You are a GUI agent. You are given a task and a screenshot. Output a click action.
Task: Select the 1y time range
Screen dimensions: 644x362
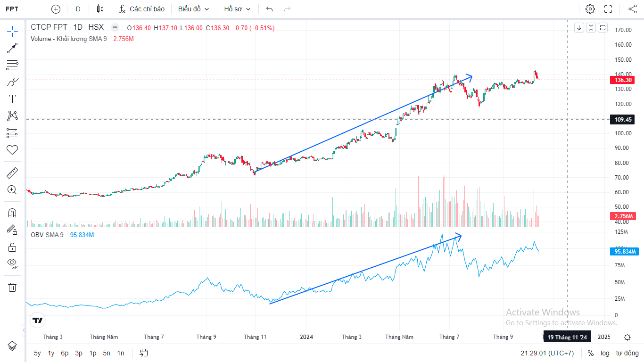(51, 353)
